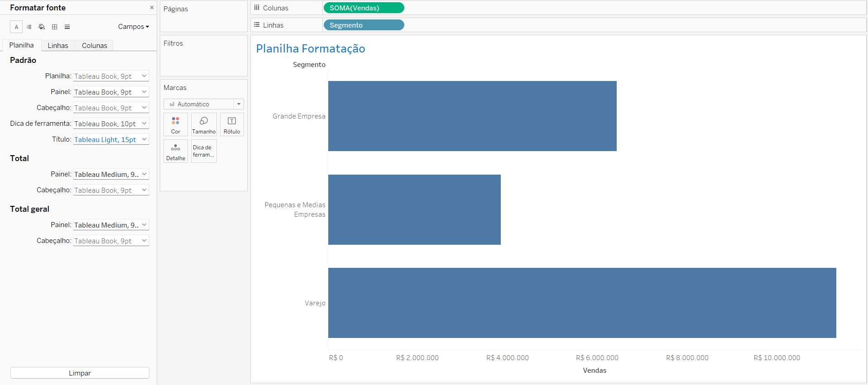
Task: Switch to the Planilha tab
Action: click(21, 45)
